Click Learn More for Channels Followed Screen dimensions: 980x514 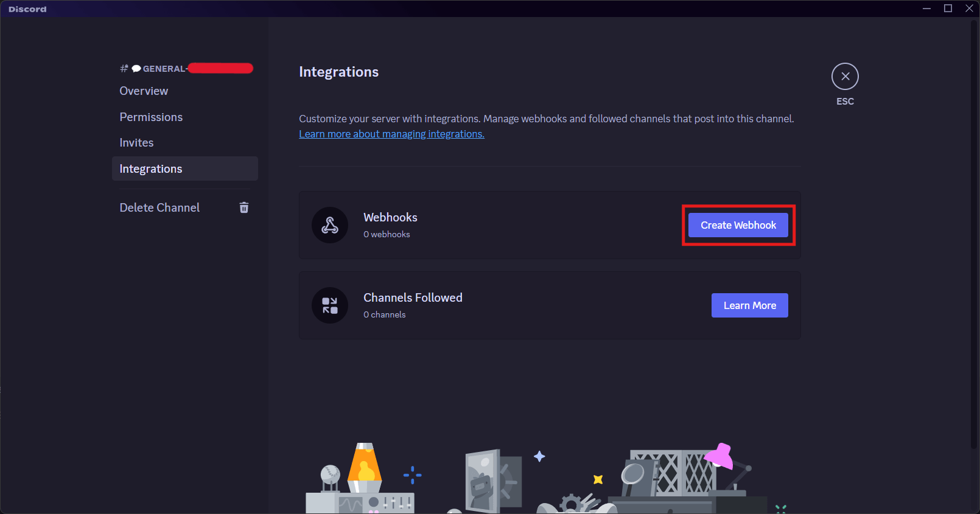[x=749, y=305]
